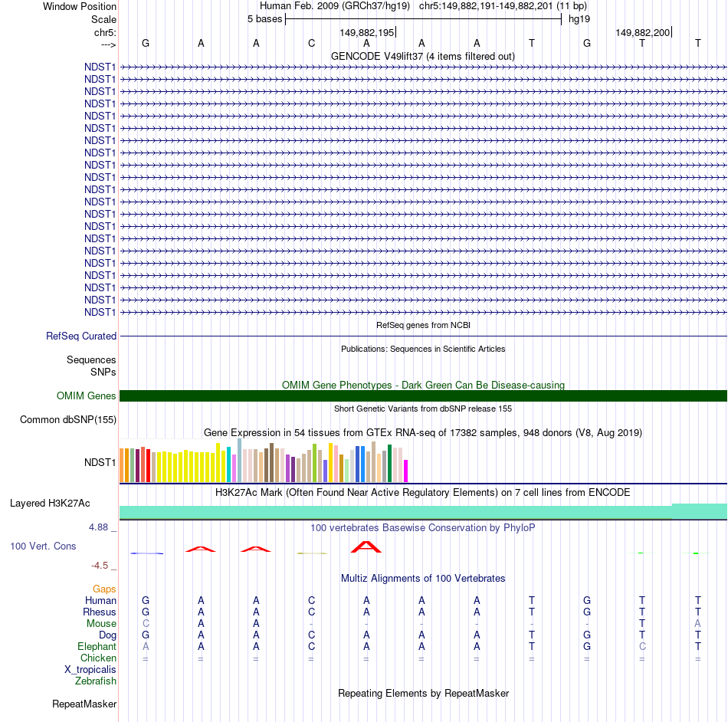Click the 149,882,195 position marker
Screen dimensions: 728x722
coord(367,32)
